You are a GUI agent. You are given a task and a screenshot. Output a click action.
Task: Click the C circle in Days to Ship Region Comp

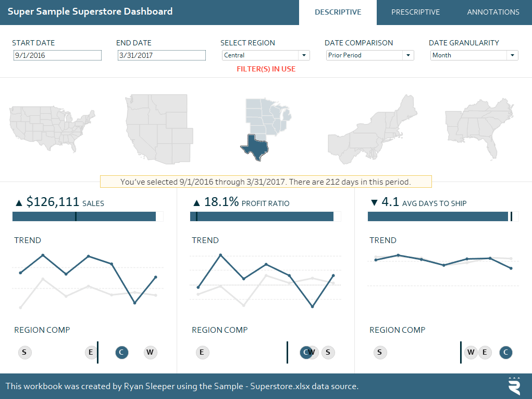pyautogui.click(x=505, y=352)
